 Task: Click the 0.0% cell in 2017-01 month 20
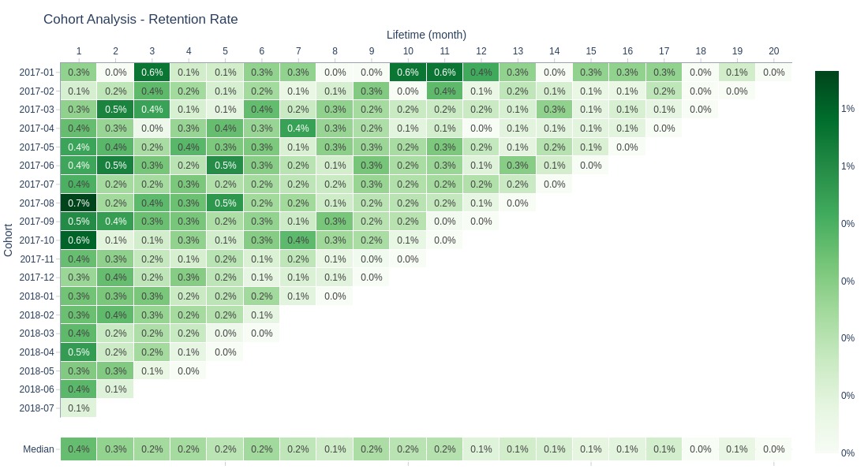773,73
